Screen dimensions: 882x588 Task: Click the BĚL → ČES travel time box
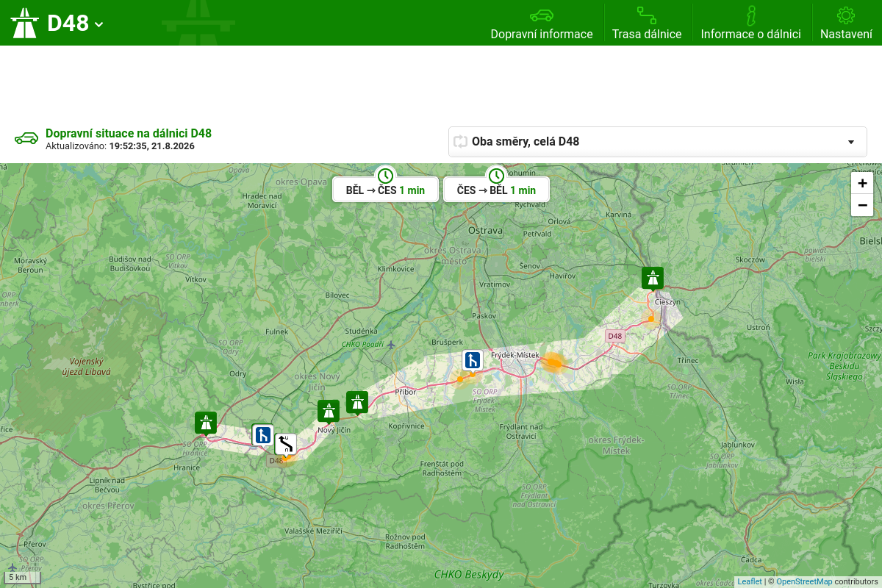click(385, 190)
